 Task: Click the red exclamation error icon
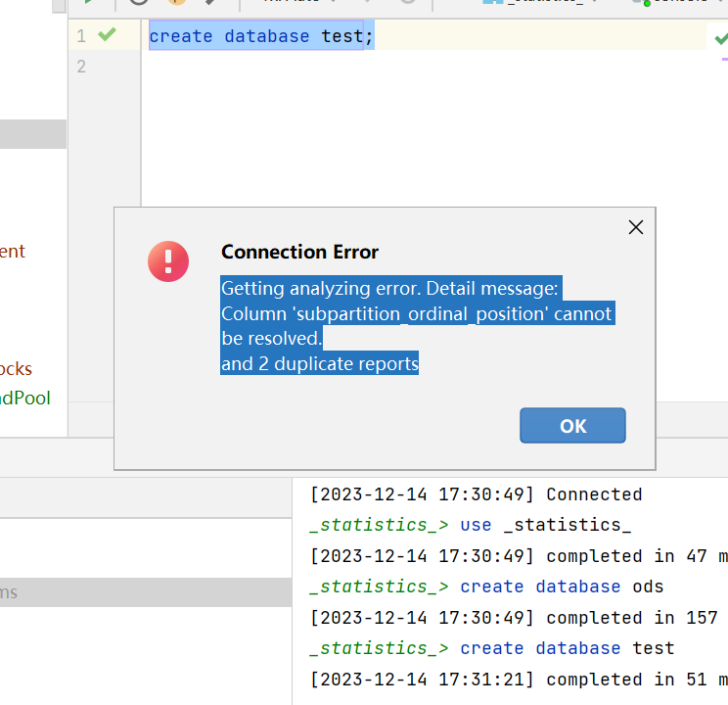168,261
